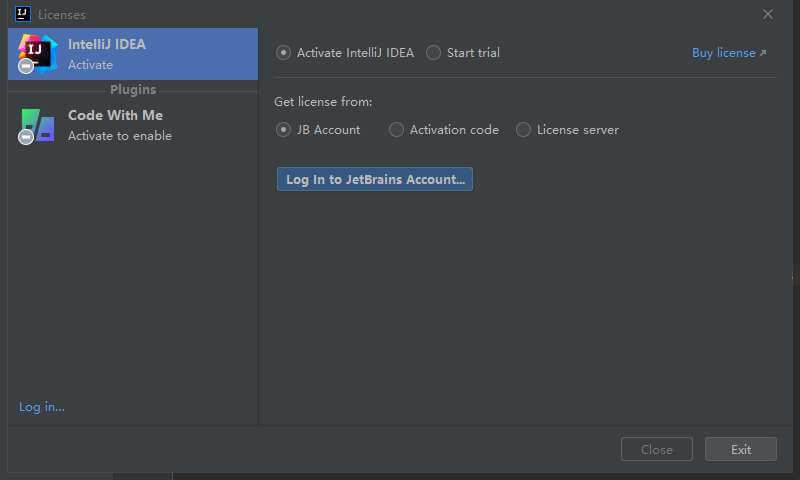Click the Exit button
The height and width of the screenshot is (480, 800).
click(741, 449)
